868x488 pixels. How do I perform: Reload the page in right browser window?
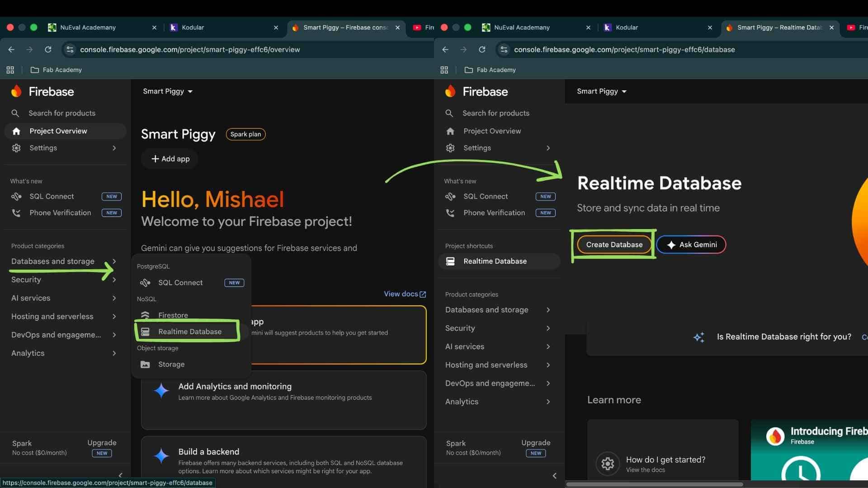[482, 50]
